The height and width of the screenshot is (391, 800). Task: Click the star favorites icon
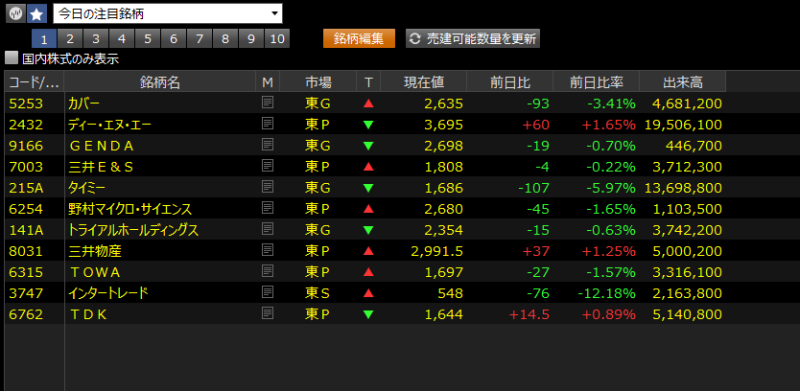[x=36, y=14]
